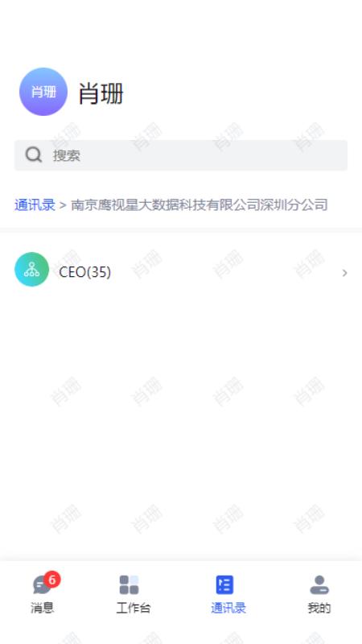Go back via the blue 通讯录 breadcrumb
Viewport: 362px width, 644px height.
click(35, 204)
